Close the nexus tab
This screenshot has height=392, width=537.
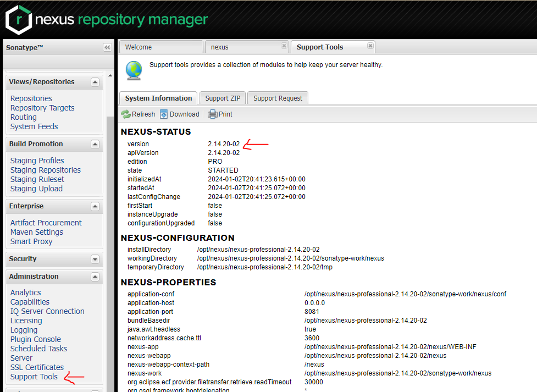(x=284, y=46)
